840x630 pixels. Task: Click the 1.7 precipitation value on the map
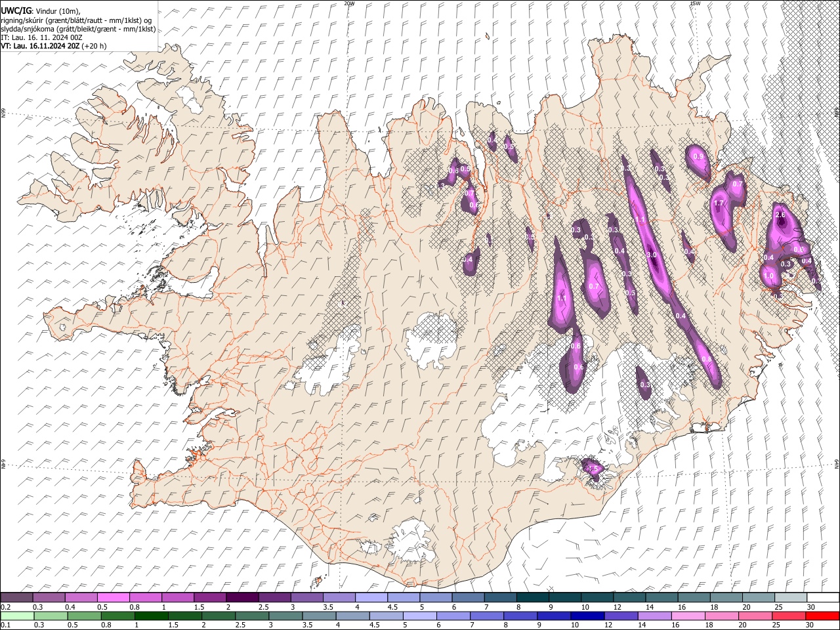pos(719,203)
